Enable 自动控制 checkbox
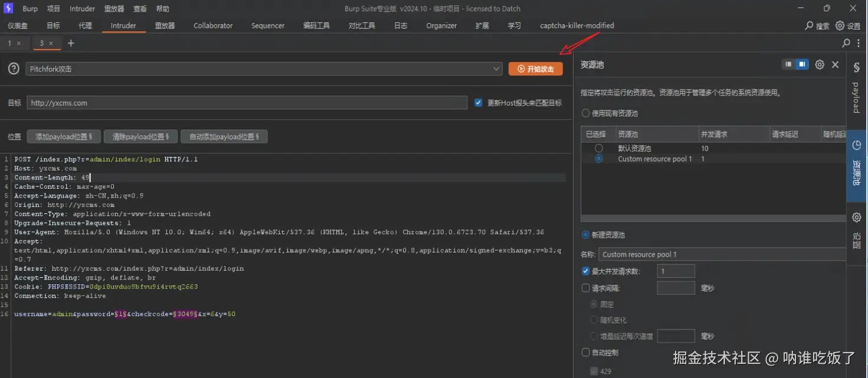Image resolution: width=868 pixels, height=378 pixels. [586, 352]
